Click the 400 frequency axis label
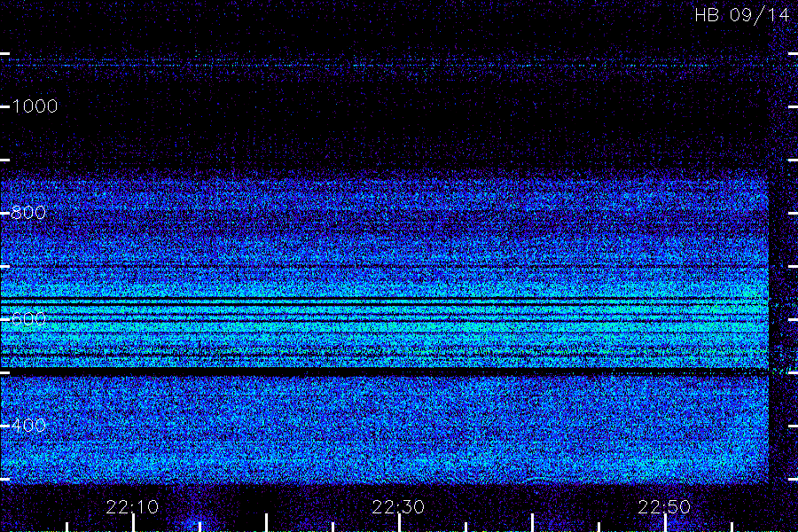This screenshot has width=798, height=532. coord(28,426)
